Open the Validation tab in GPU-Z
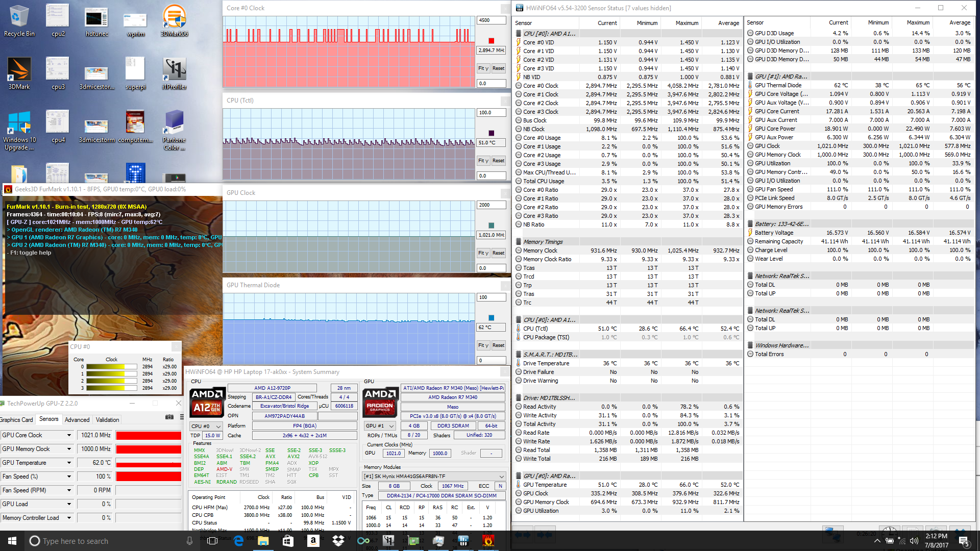This screenshot has width=980, height=551. click(108, 420)
